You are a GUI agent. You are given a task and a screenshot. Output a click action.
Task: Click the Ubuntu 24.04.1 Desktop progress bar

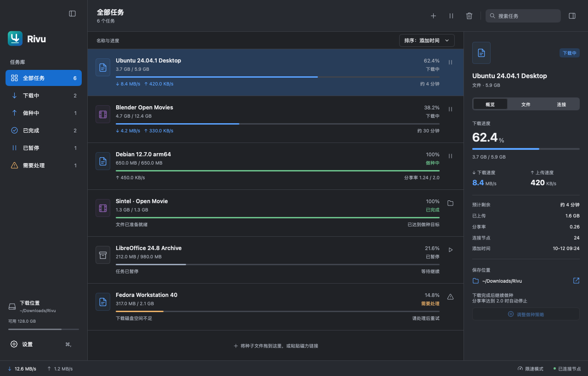click(277, 77)
